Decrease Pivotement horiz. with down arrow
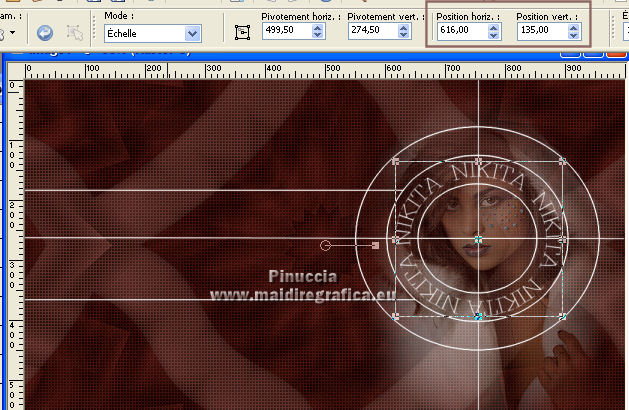Image resolution: width=629 pixels, height=410 pixels. coord(318,35)
